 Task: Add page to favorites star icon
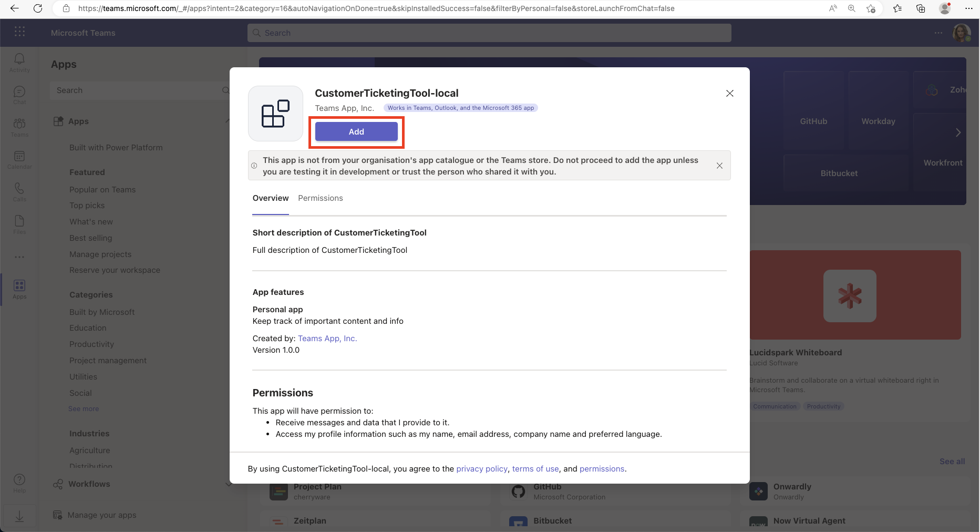click(x=871, y=8)
